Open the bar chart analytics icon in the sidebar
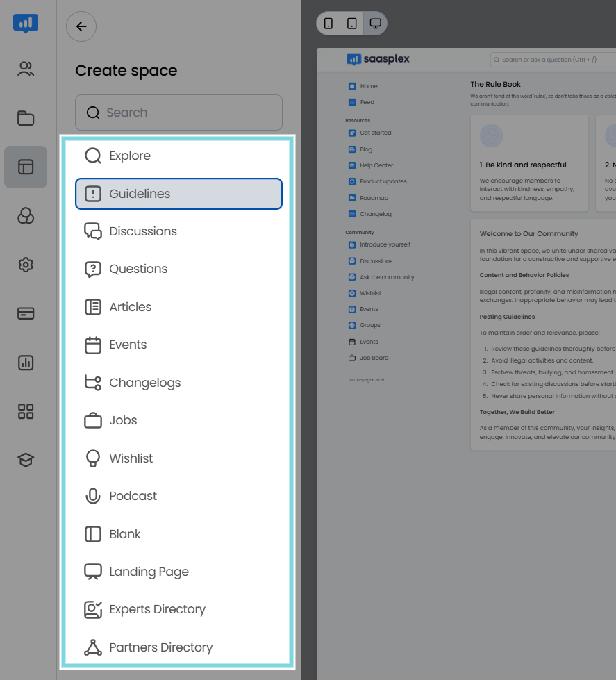This screenshot has width=616, height=680. [26, 363]
